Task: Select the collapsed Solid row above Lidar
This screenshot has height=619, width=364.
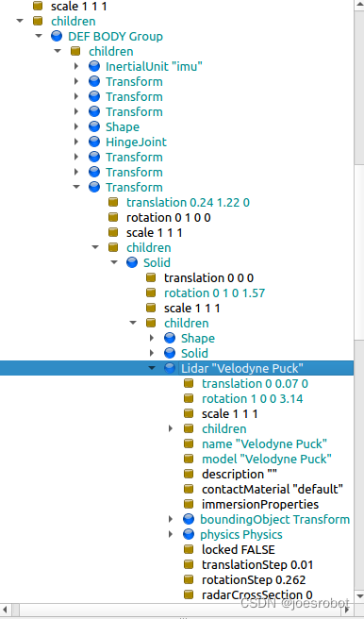Action: tap(195, 353)
